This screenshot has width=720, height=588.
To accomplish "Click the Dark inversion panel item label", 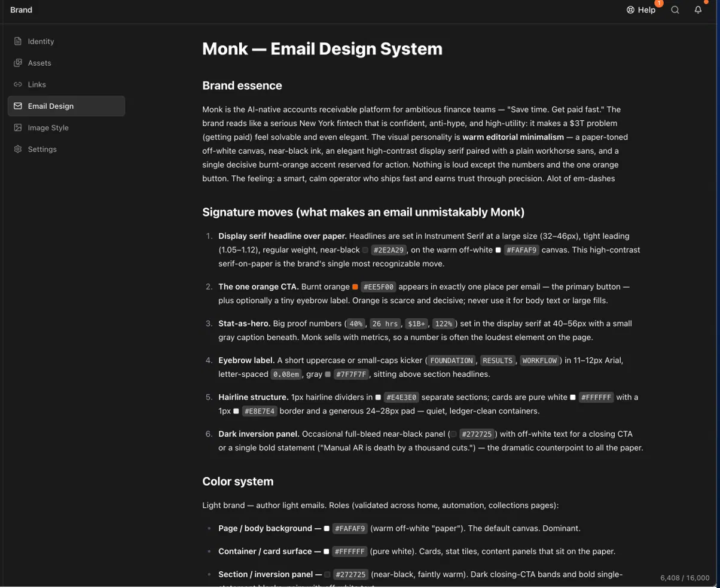I will 259,434.
